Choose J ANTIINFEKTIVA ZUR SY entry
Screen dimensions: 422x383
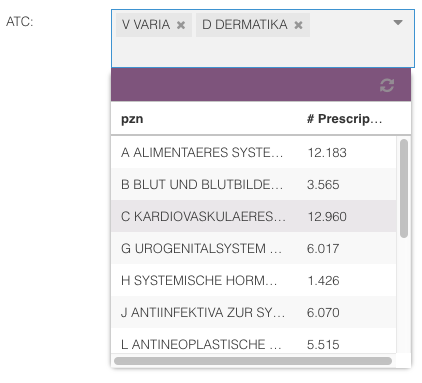(x=253, y=312)
